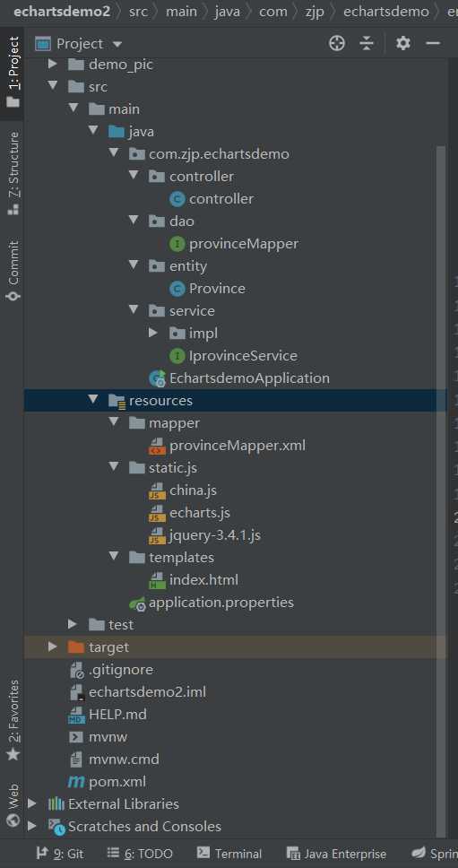Open the 6: TODO tool window
The width and height of the screenshot is (458, 868).
[140, 854]
